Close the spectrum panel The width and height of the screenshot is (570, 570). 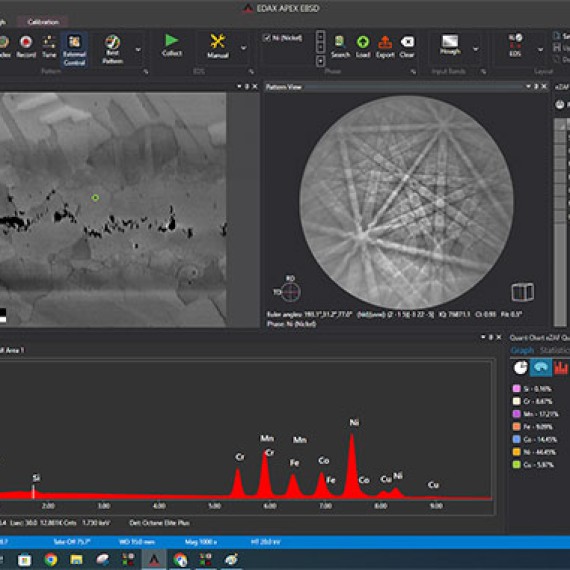(x=499, y=337)
